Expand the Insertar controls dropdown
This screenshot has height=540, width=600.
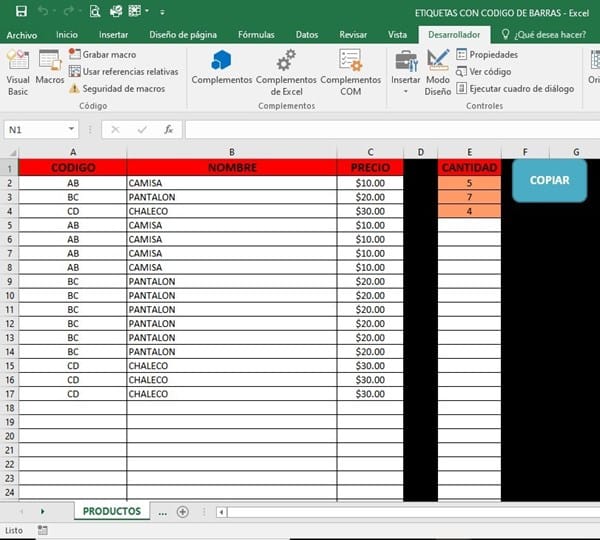tap(406, 91)
